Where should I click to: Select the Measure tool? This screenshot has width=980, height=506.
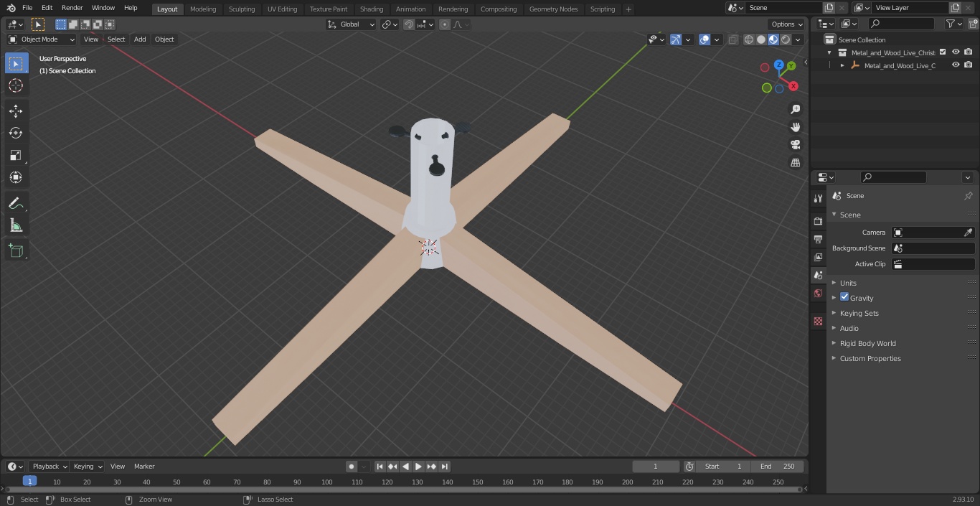[16, 225]
